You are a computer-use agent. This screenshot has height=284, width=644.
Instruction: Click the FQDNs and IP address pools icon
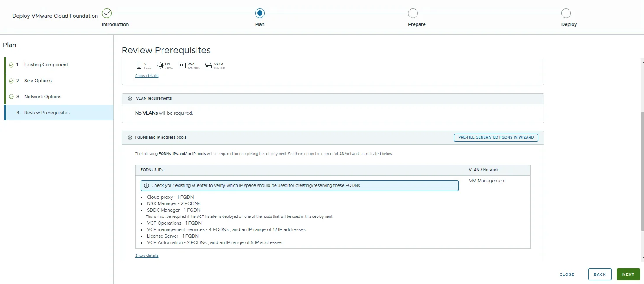(130, 138)
